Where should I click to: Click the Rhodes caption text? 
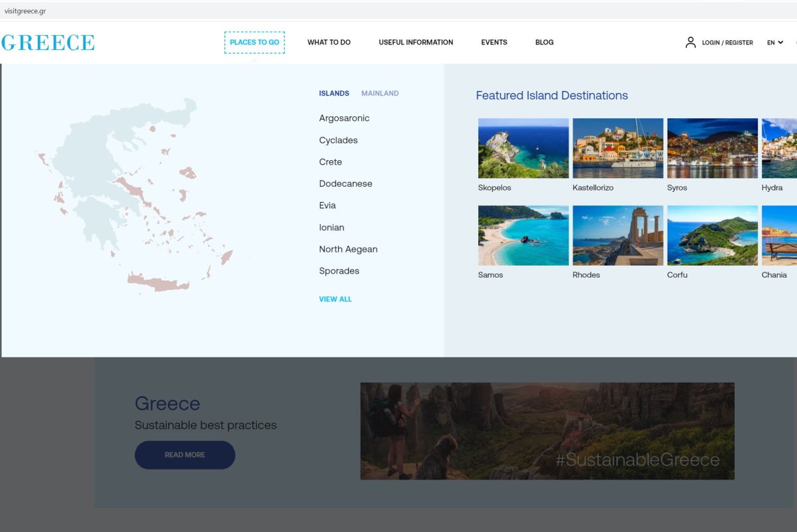click(x=586, y=275)
